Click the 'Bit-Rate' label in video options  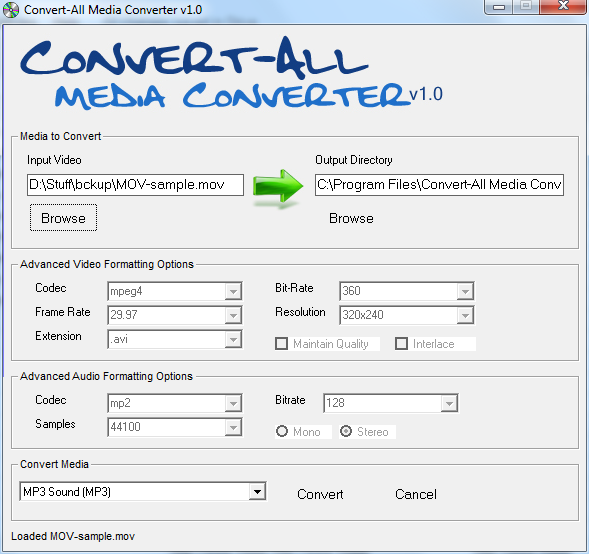point(294,288)
